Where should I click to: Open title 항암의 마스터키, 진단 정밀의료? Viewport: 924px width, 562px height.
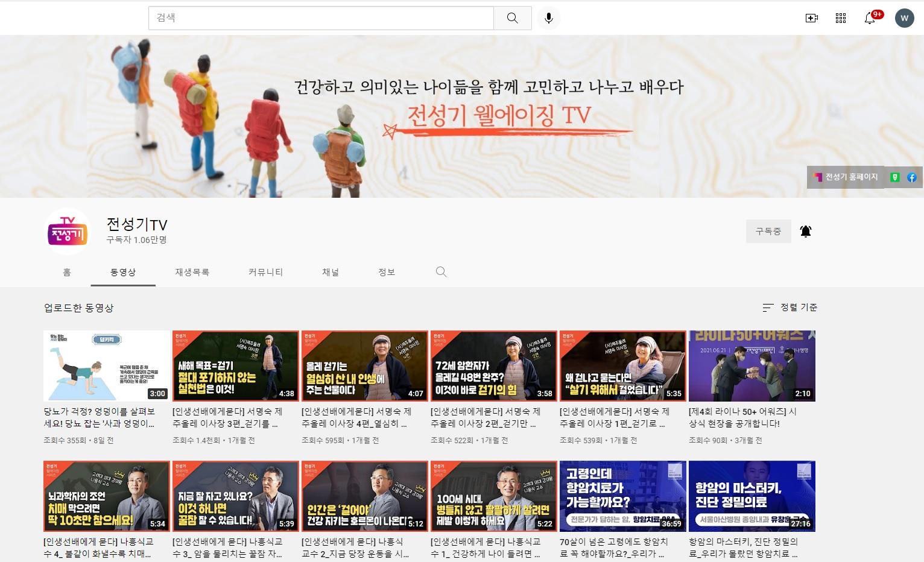[x=744, y=548]
